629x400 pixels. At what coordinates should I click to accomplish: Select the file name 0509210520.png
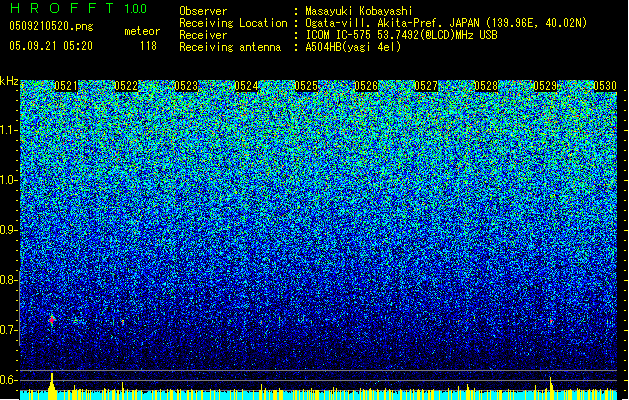pos(51,26)
